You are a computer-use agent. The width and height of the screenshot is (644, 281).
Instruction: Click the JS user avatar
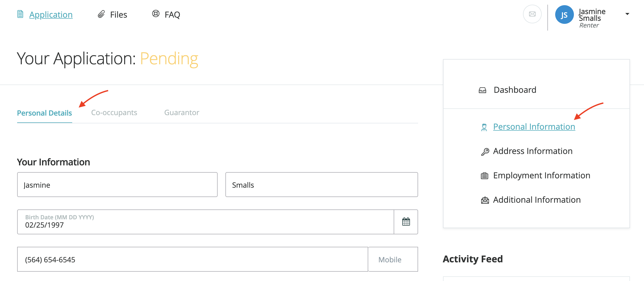(x=564, y=15)
